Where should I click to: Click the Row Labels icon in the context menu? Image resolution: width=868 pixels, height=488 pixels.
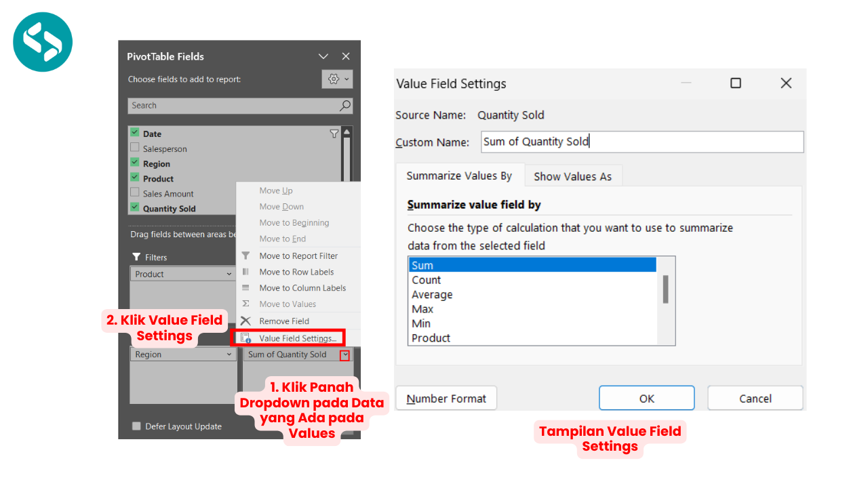[245, 271]
